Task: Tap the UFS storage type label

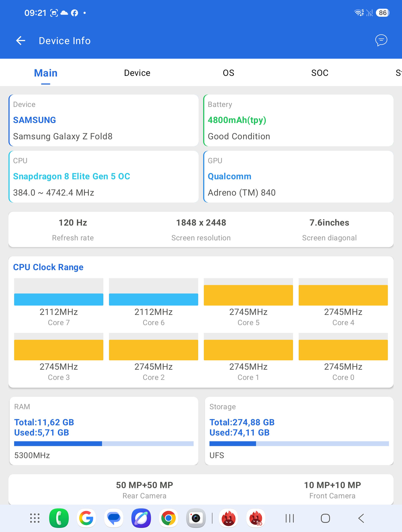Action: (x=217, y=455)
